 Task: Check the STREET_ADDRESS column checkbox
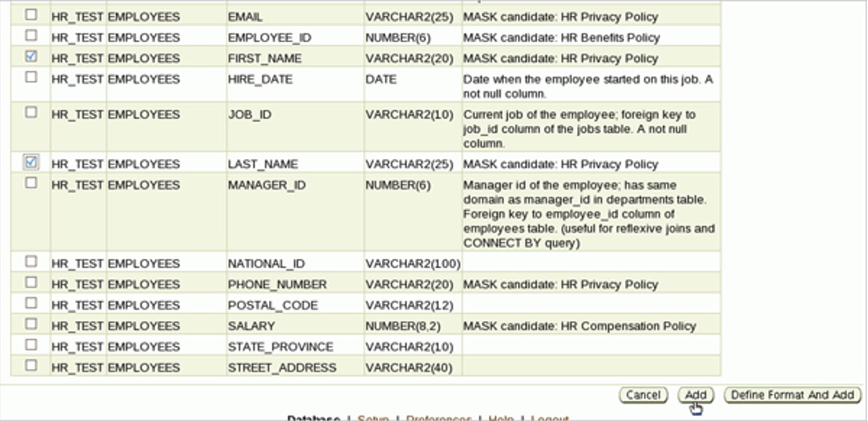click(x=31, y=365)
